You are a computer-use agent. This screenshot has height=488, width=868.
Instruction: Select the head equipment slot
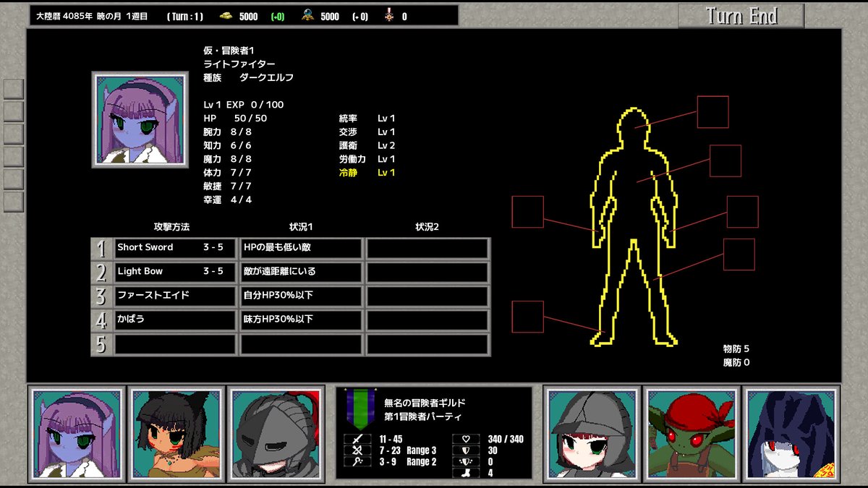tap(712, 112)
